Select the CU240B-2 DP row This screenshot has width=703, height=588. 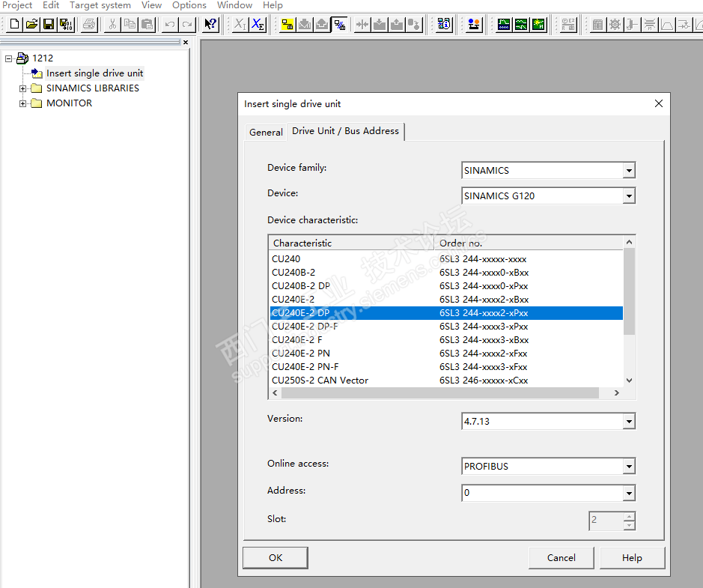[446, 286]
